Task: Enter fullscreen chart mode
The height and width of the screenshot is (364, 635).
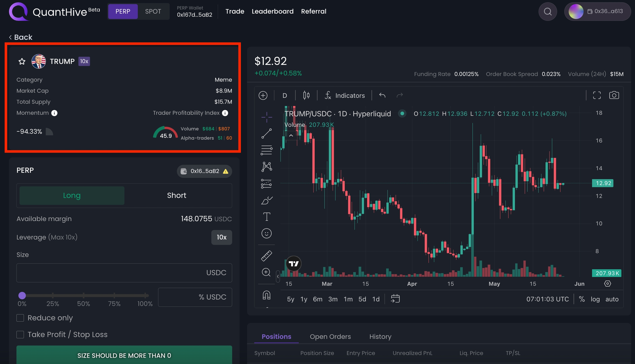Action: (597, 96)
